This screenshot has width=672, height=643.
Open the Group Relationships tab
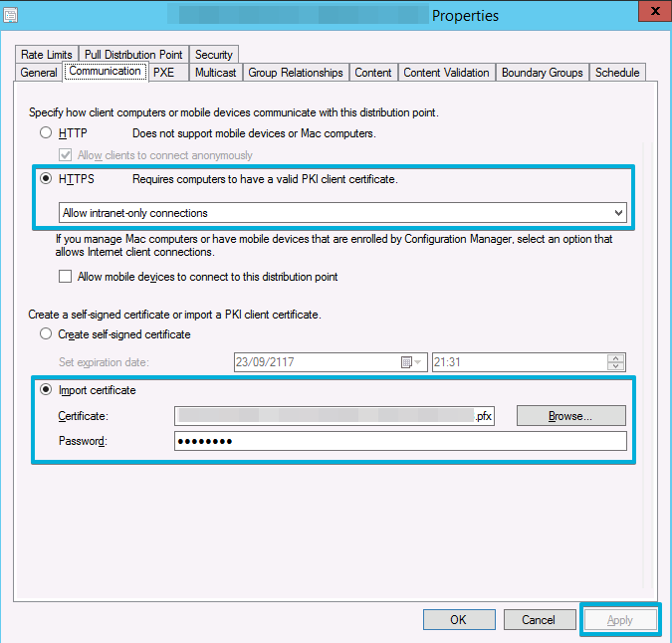296,73
